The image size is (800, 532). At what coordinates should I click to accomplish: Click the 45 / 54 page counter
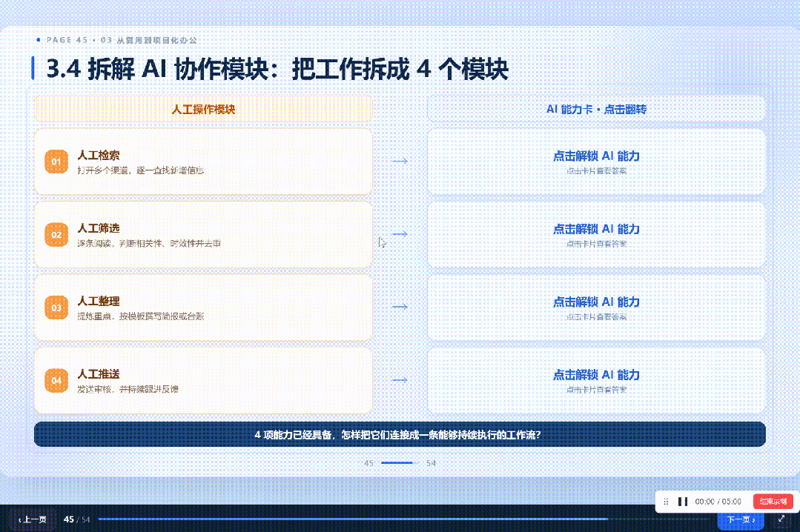coord(76,519)
